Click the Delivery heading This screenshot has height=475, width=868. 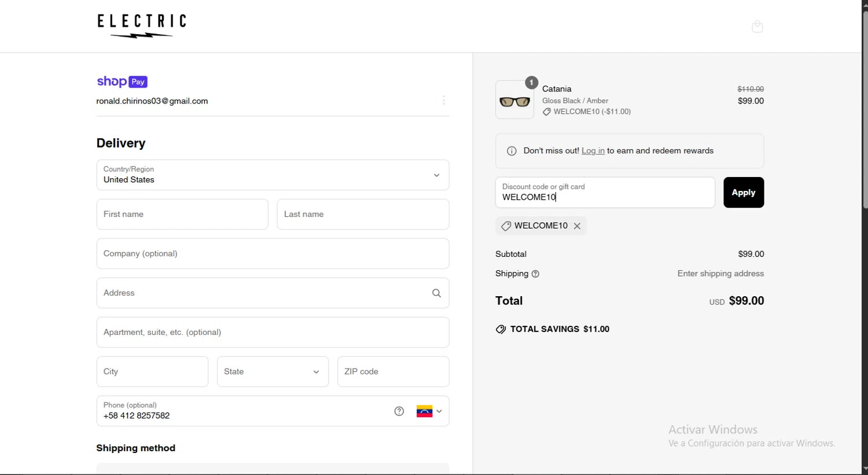click(121, 143)
